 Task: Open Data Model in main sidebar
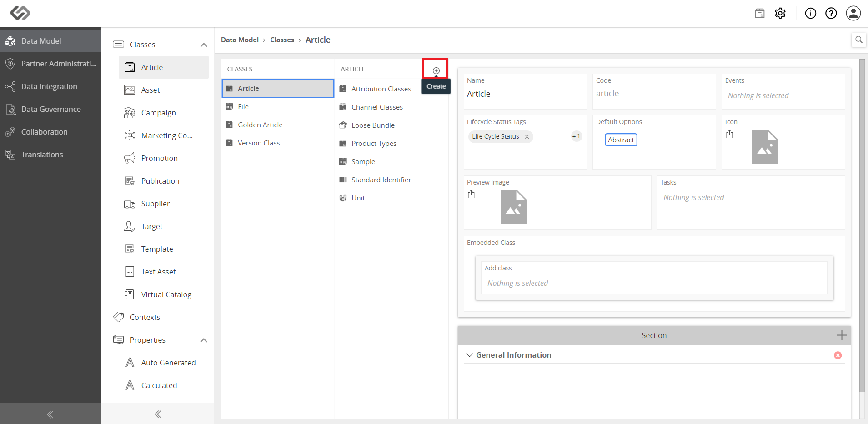[x=50, y=41]
